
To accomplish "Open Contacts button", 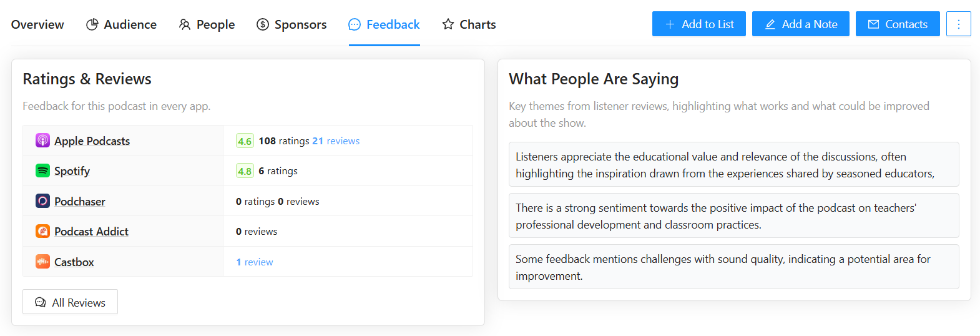I will (x=898, y=24).
